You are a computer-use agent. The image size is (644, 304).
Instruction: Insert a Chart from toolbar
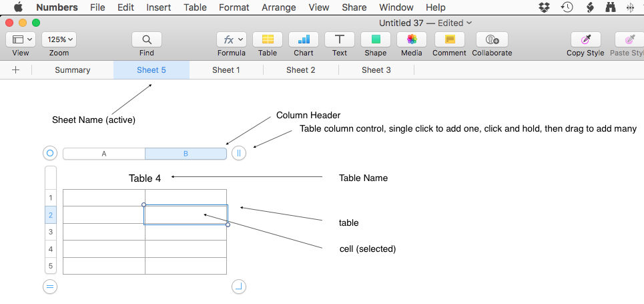coord(304,39)
